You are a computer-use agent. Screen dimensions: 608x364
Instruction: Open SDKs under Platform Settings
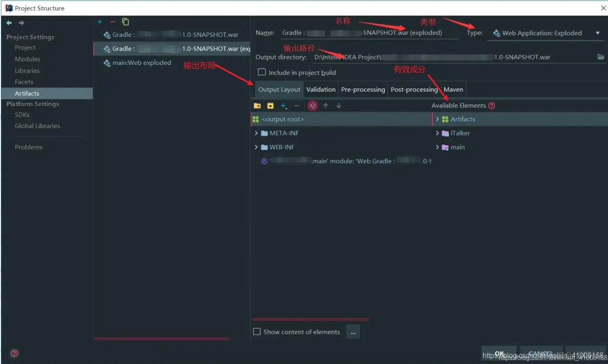[22, 115]
